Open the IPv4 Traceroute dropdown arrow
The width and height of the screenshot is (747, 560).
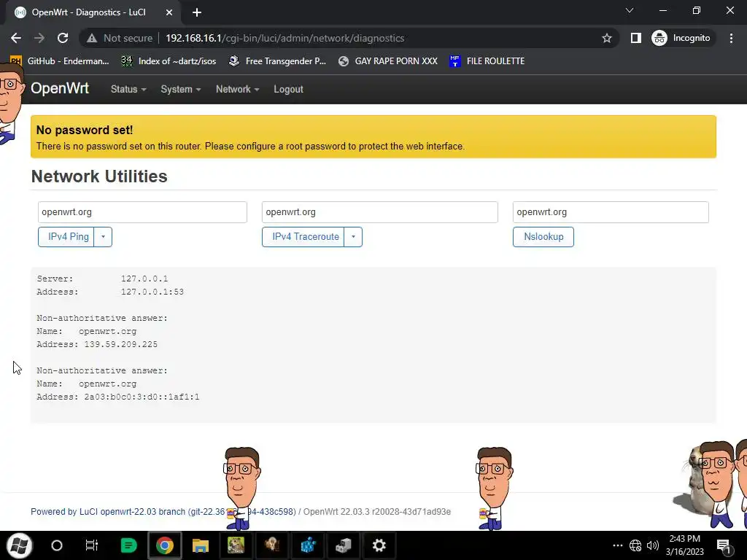click(x=353, y=237)
